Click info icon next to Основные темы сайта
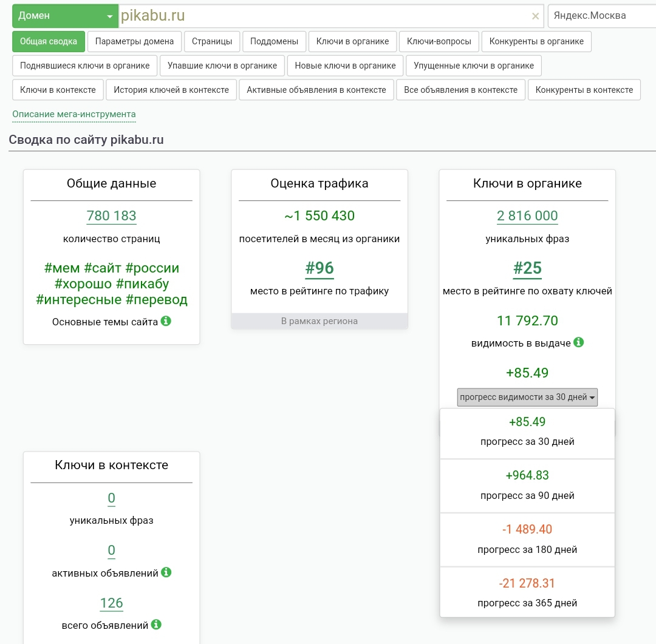 (x=166, y=320)
